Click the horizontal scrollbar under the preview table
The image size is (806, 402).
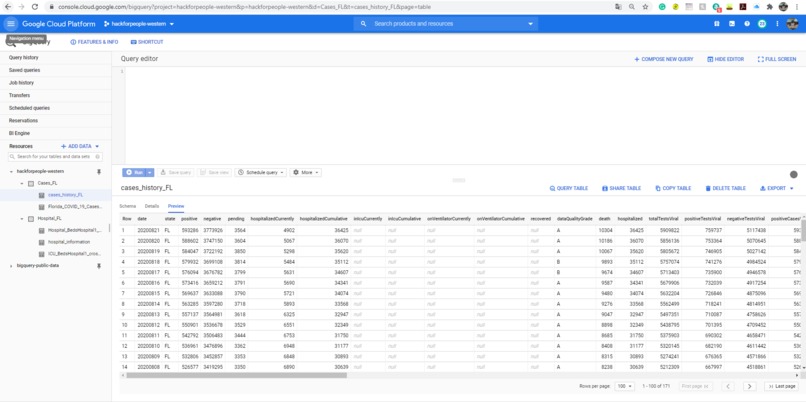[x=236, y=376]
